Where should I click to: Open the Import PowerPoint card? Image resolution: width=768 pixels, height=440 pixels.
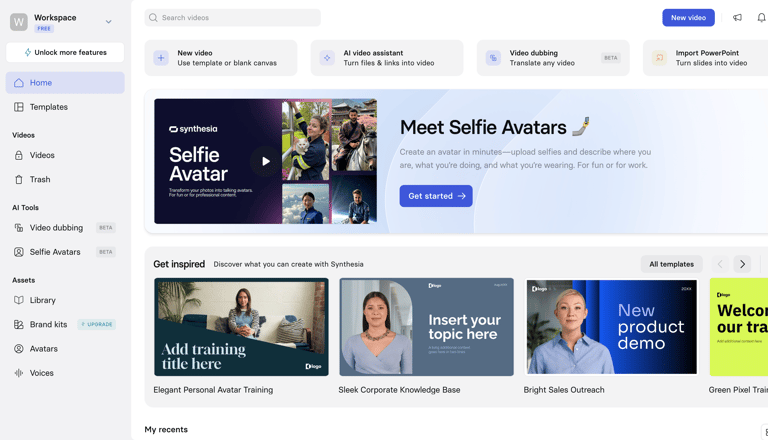[x=705, y=58]
